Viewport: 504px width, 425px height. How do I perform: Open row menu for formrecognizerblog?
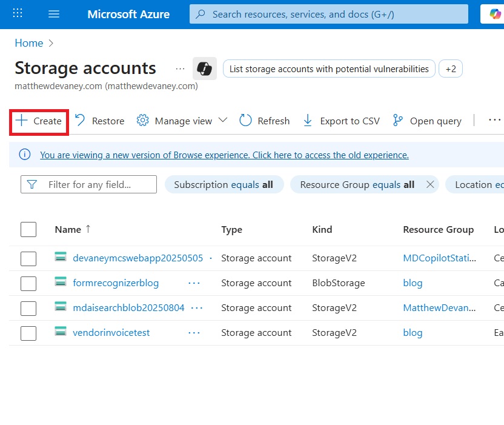click(194, 283)
